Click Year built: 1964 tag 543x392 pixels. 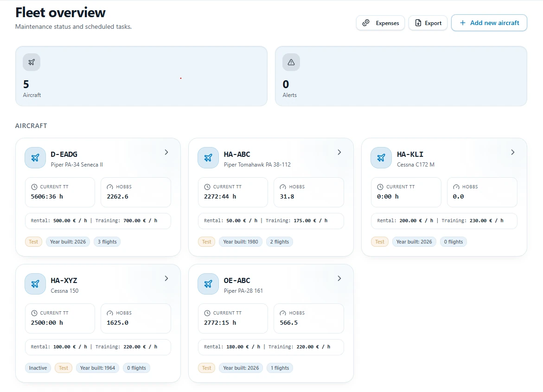98,368
